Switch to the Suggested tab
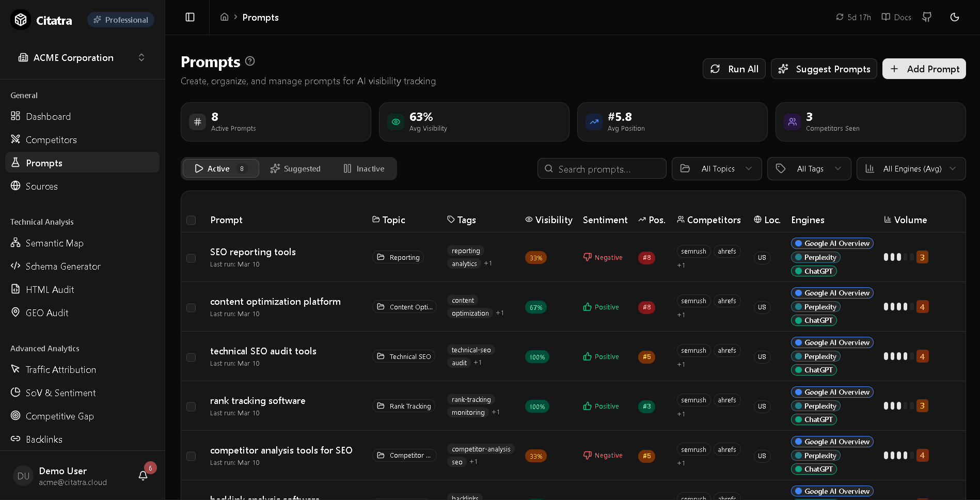 coord(296,168)
